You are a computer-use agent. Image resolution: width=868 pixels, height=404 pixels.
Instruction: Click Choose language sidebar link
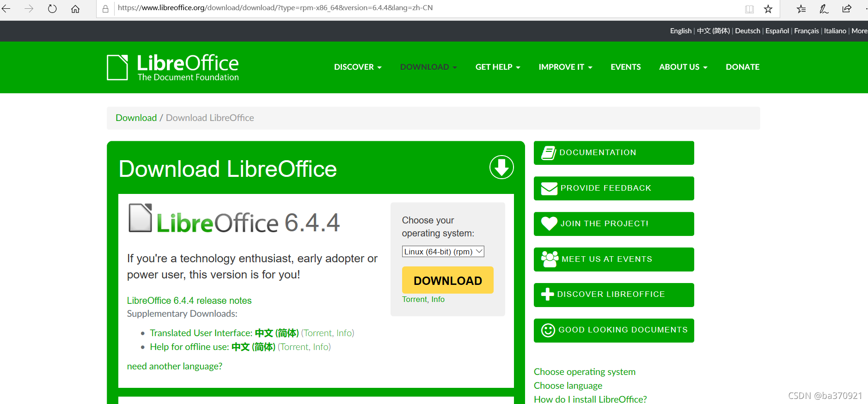pyautogui.click(x=568, y=386)
